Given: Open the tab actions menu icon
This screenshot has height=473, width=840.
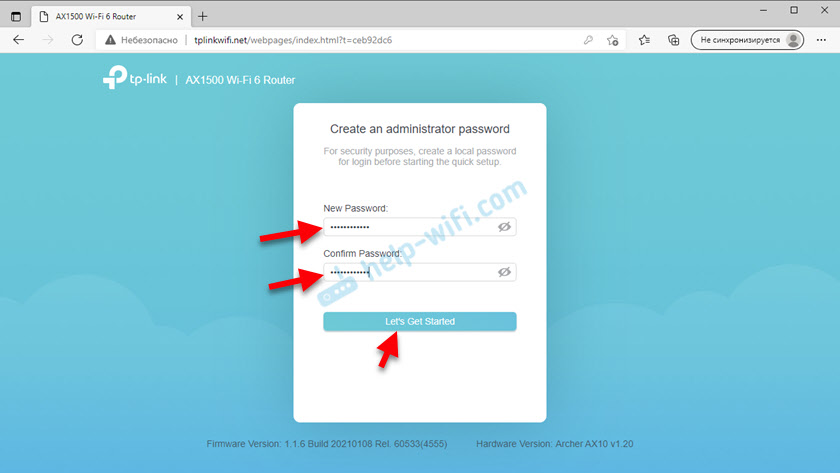Looking at the screenshot, I should (x=16, y=17).
